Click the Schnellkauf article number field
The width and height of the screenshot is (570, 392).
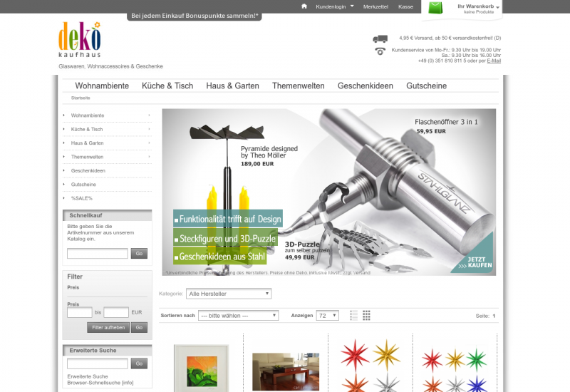tap(98, 253)
